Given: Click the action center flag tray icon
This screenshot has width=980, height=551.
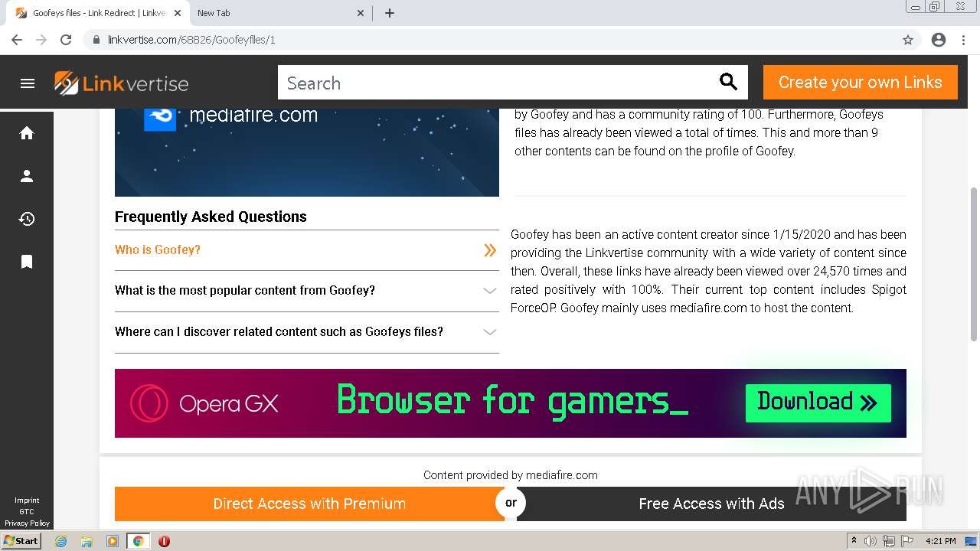Looking at the screenshot, I should click(907, 541).
